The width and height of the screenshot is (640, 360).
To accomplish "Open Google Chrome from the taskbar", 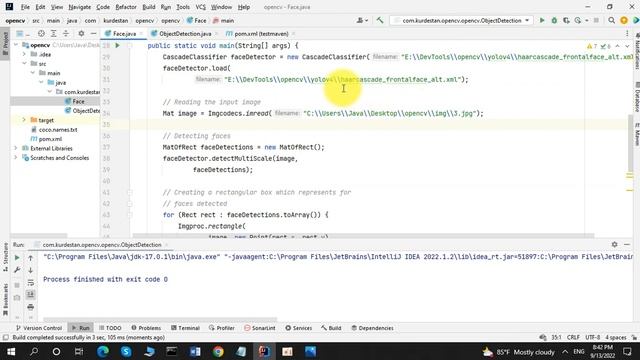I will (218, 351).
